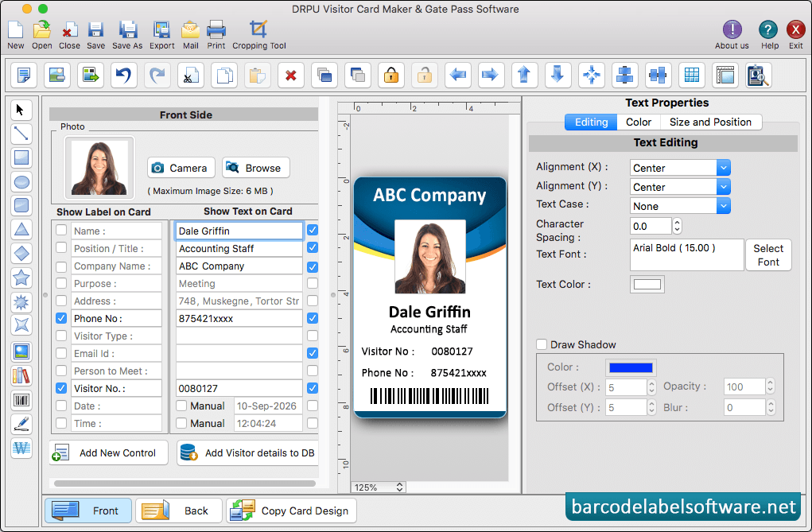Click the Browse photo button

(x=256, y=168)
